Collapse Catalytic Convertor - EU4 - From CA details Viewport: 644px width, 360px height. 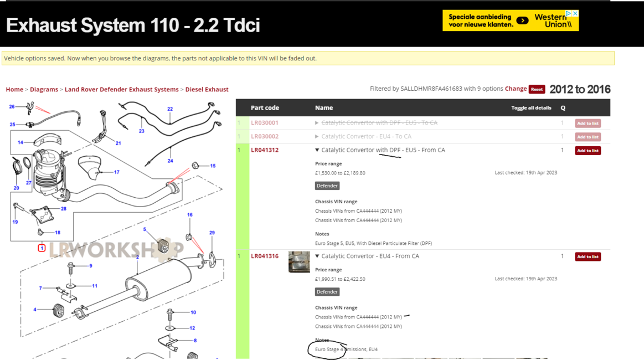(x=317, y=256)
